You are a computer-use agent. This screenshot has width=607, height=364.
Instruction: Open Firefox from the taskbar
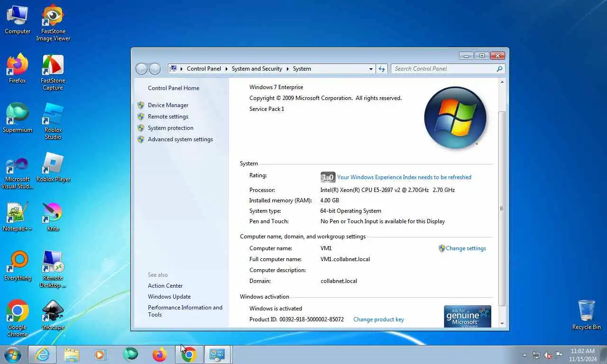pos(160,355)
